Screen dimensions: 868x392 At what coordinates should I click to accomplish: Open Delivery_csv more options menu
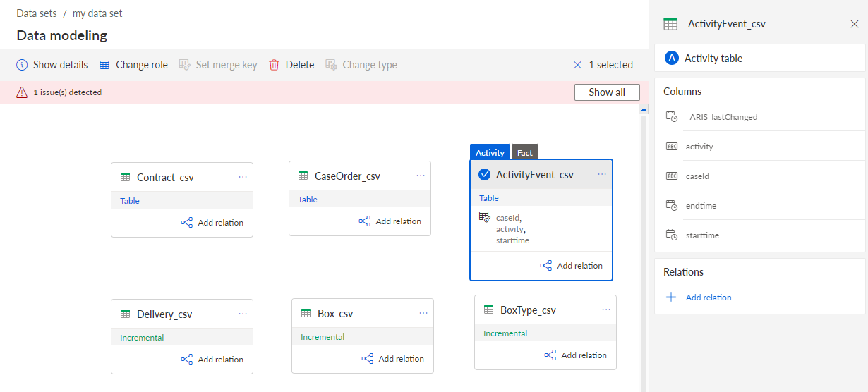[x=243, y=314]
